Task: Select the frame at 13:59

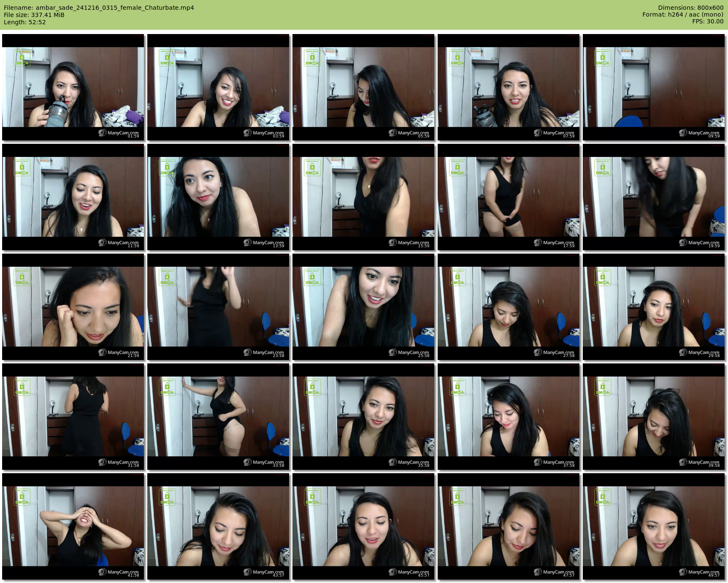Action: (218, 197)
